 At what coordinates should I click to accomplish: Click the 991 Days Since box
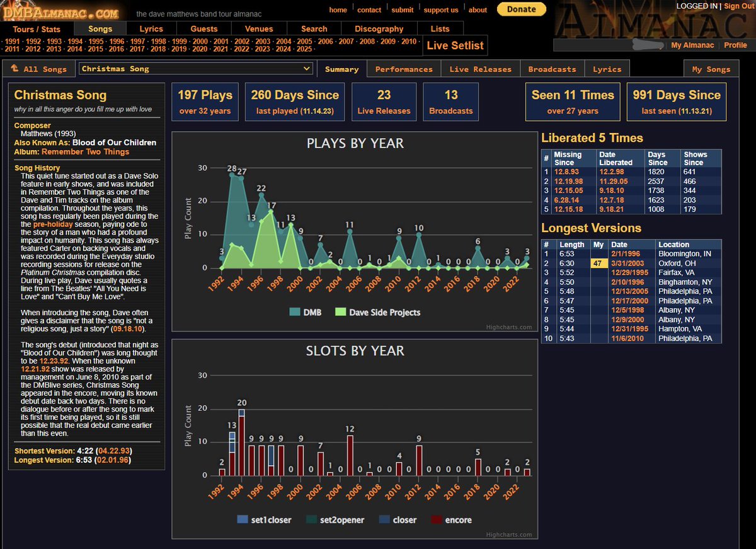677,102
